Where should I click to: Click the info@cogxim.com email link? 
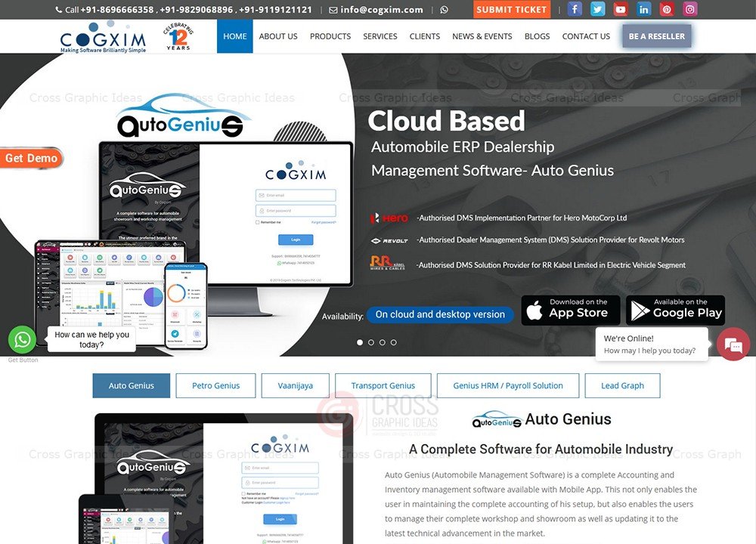[x=381, y=10]
